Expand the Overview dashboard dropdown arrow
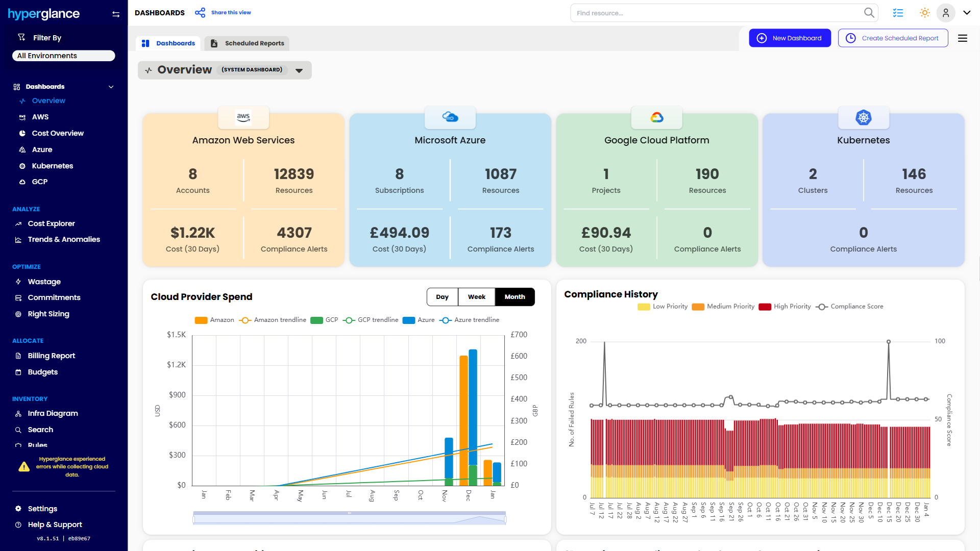980x551 pixels. tap(299, 70)
